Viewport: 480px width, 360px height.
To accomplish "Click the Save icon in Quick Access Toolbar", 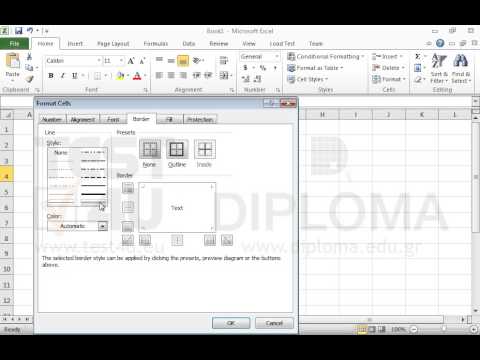I will pos(19,31).
